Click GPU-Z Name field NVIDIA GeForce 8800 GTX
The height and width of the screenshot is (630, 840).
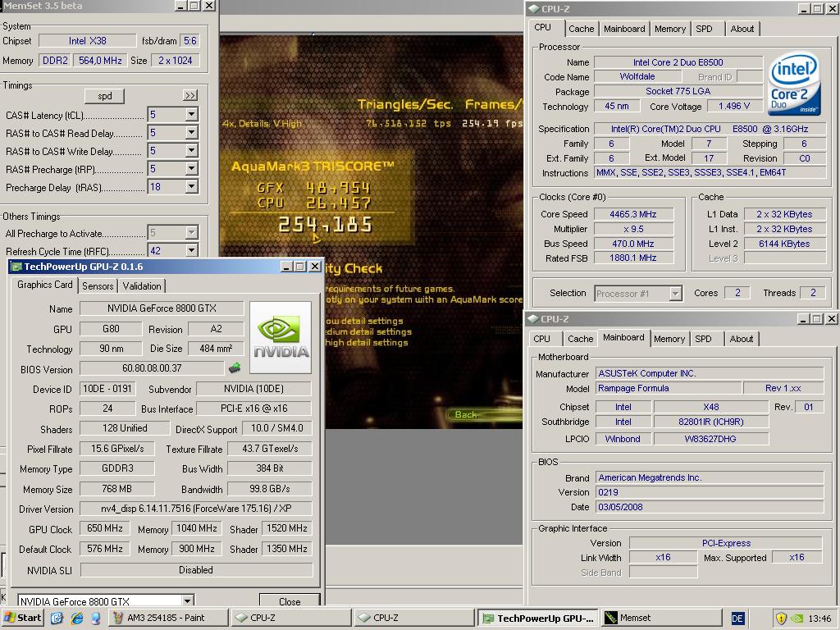162,308
